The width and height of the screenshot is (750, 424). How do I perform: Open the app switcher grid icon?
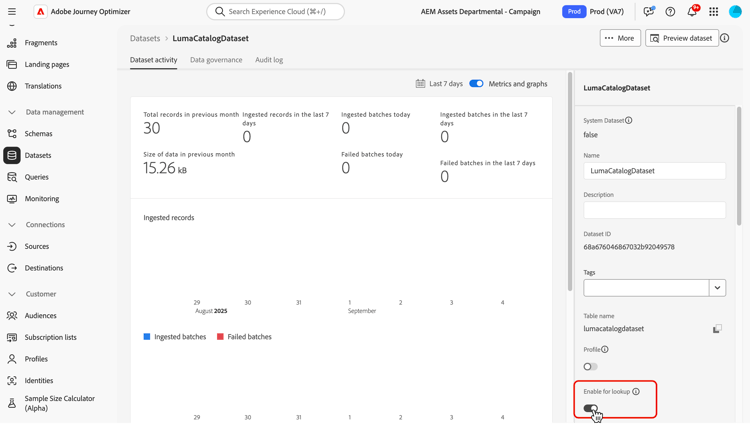(x=714, y=11)
